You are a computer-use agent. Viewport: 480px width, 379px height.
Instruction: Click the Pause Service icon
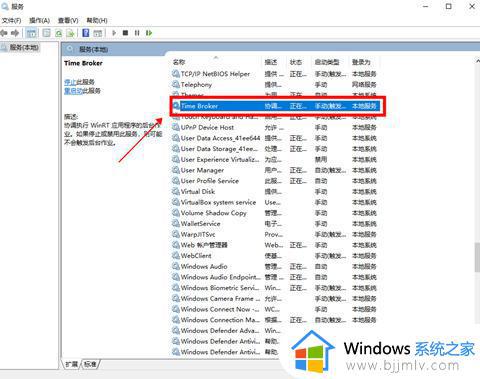137,33
